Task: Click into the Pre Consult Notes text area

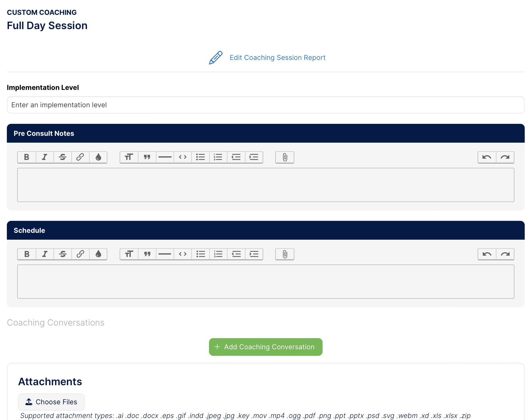Action: [x=265, y=185]
